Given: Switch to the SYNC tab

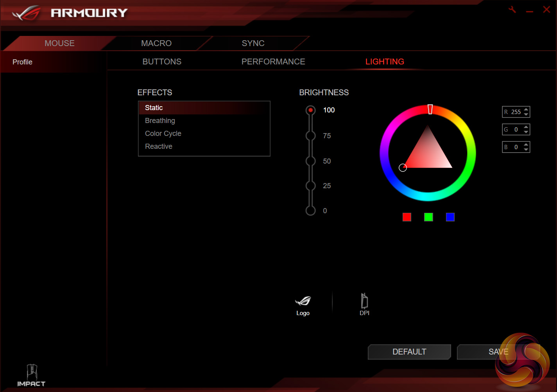Looking at the screenshot, I should (253, 43).
